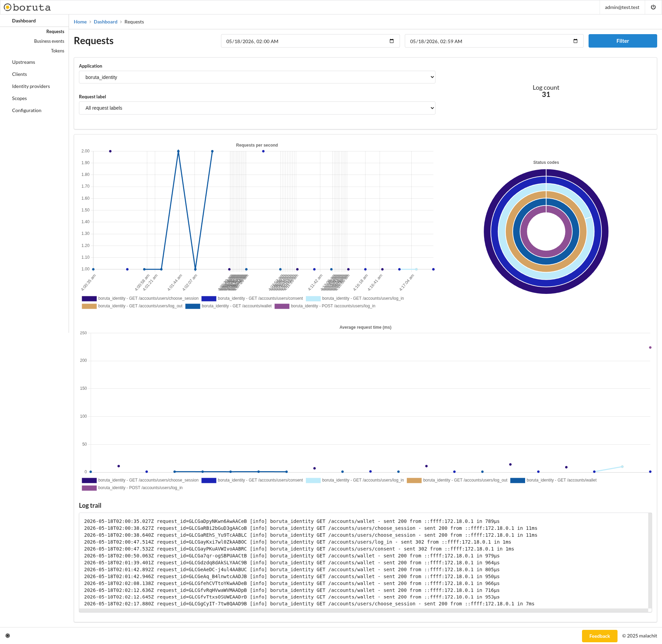The image size is (662, 644).
Task: Open calendar picker on end date field
Action: click(x=575, y=41)
